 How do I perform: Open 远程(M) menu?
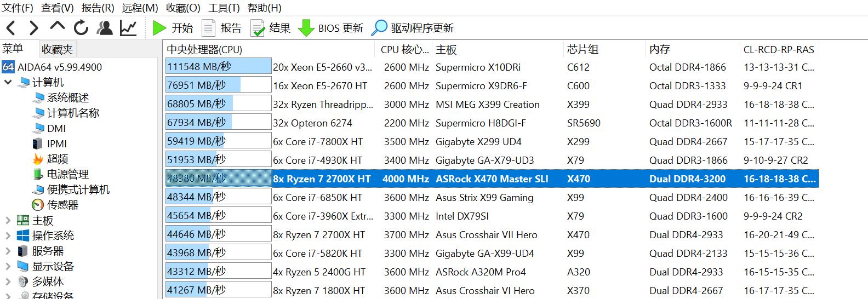140,8
